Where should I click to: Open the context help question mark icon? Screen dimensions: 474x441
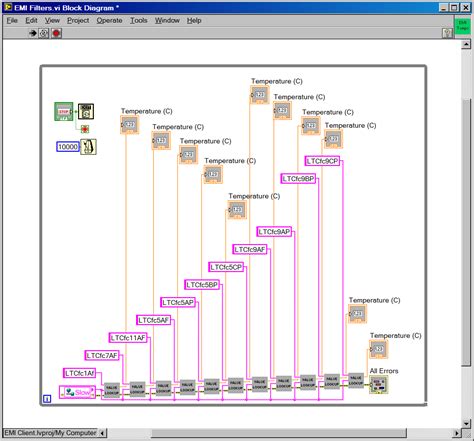coord(447,33)
